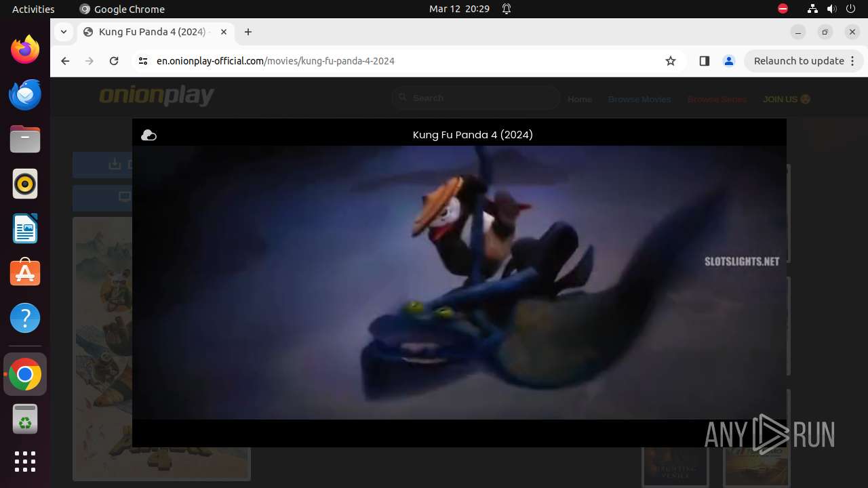This screenshot has height=488, width=868.
Task: Open the Home navigation link
Action: pos(580,99)
